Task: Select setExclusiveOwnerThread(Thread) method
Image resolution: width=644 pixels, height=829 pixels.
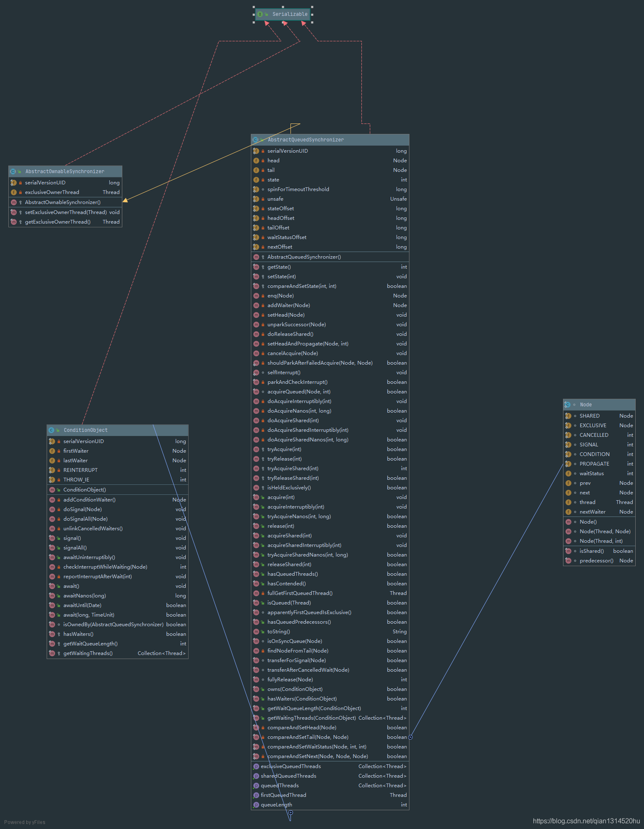Action: click(x=65, y=212)
